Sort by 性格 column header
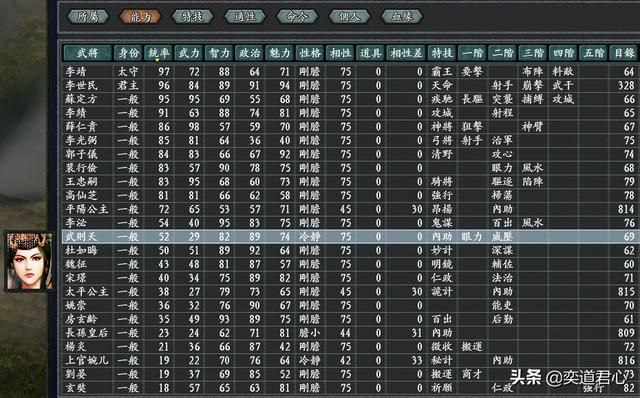Image resolution: width=640 pixels, height=398 pixels. coord(310,53)
